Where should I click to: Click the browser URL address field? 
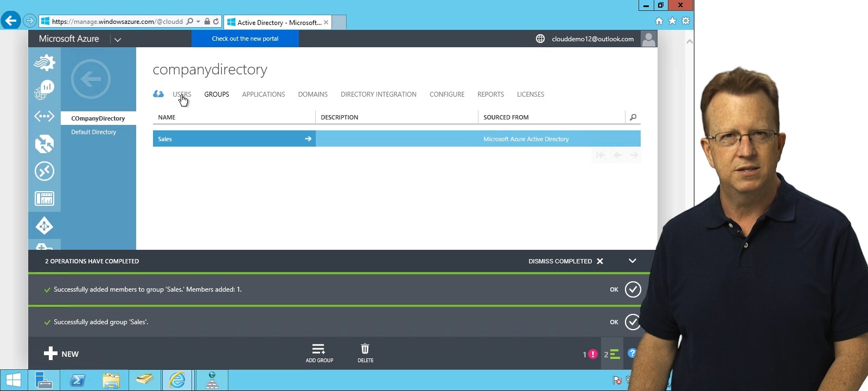pos(117,22)
